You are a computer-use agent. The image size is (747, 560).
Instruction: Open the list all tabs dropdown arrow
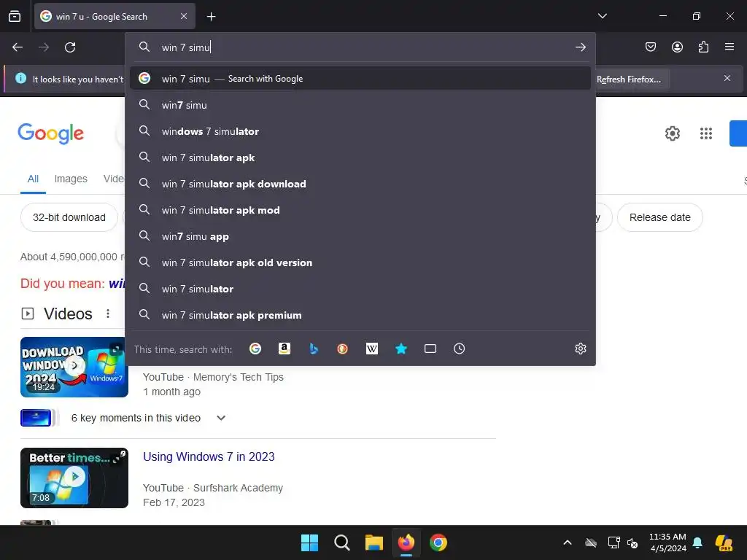click(602, 16)
